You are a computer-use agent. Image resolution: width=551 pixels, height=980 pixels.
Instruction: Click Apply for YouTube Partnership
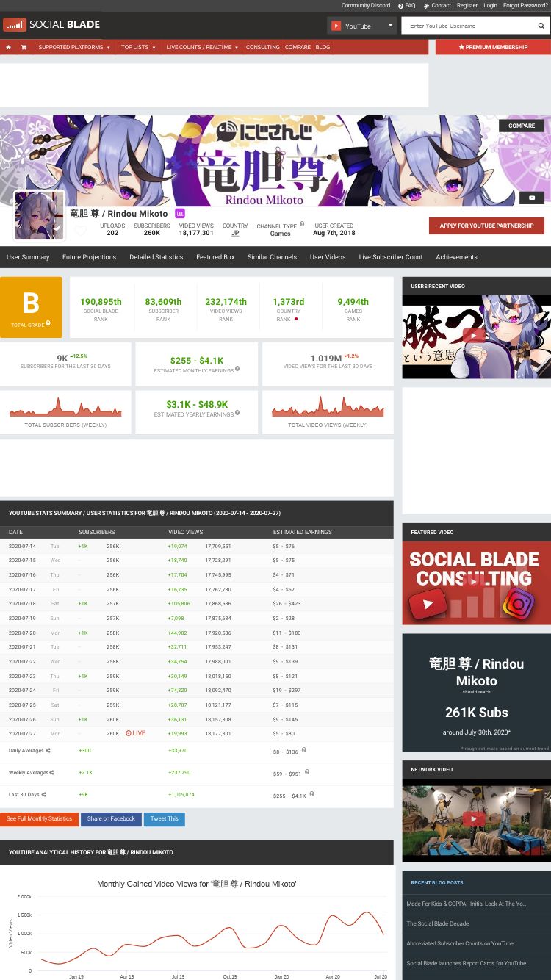pyautogui.click(x=486, y=226)
